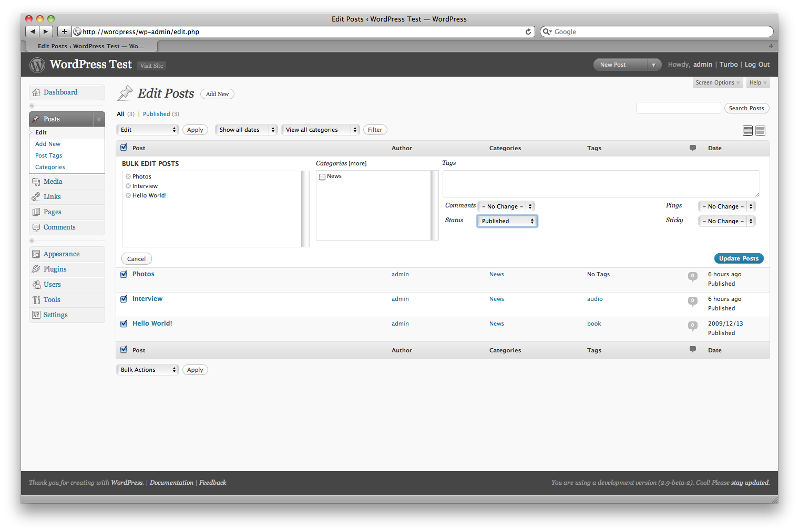Screen dimensions: 799x532
Task: Switch to excerpt view mode icon
Action: (760, 131)
